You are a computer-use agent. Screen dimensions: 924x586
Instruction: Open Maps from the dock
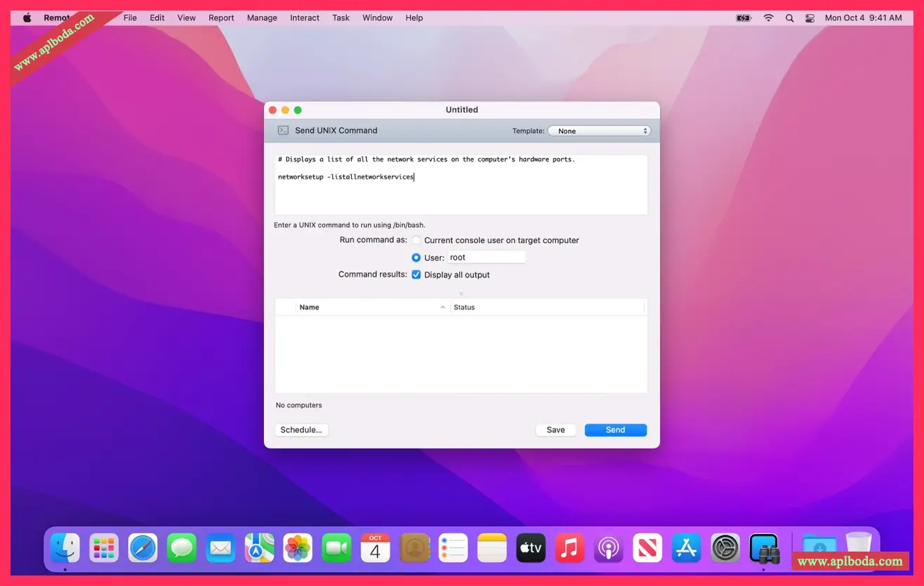[259, 547]
